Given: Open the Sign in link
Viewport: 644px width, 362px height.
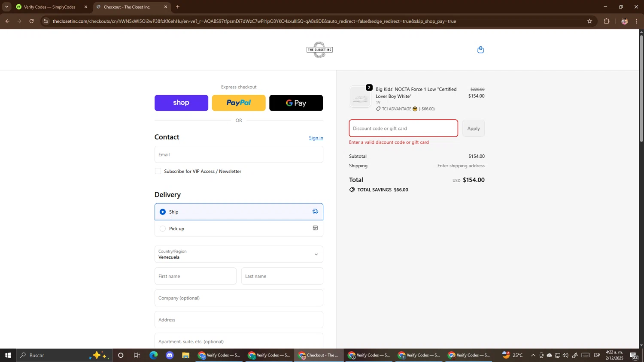Looking at the screenshot, I should tap(316, 138).
